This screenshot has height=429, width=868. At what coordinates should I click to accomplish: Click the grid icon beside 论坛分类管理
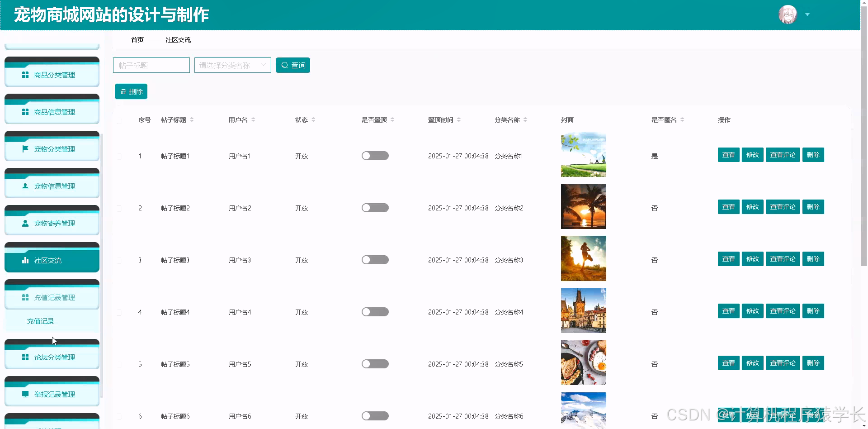25,357
